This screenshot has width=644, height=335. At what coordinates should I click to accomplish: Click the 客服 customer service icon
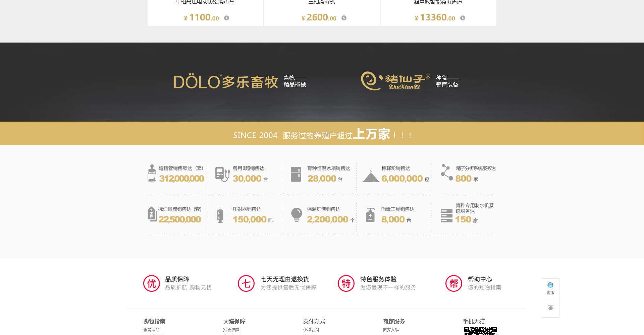coord(550,287)
